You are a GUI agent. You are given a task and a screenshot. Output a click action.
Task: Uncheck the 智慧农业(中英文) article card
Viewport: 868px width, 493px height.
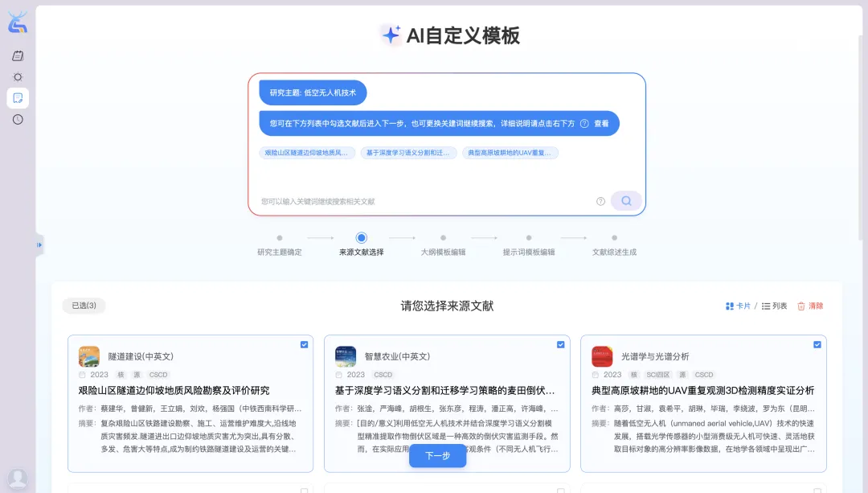pos(560,344)
